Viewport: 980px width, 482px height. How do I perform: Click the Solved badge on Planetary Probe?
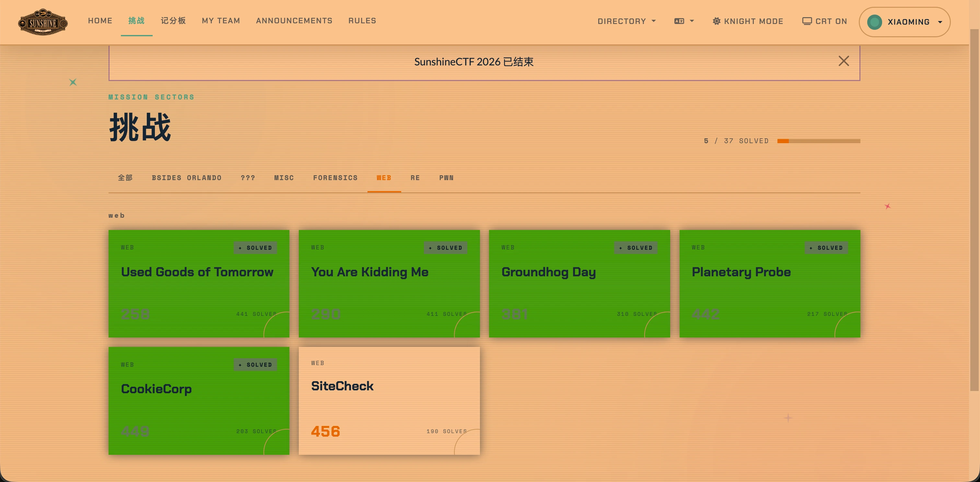(826, 248)
